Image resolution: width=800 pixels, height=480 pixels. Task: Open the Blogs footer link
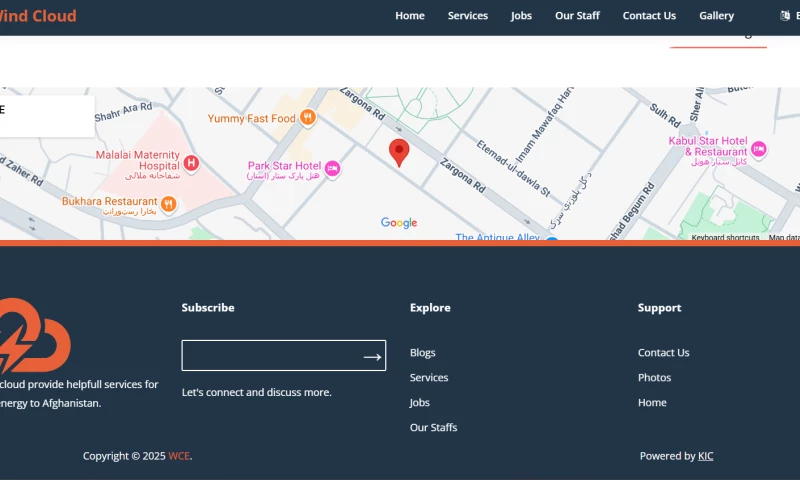(422, 353)
